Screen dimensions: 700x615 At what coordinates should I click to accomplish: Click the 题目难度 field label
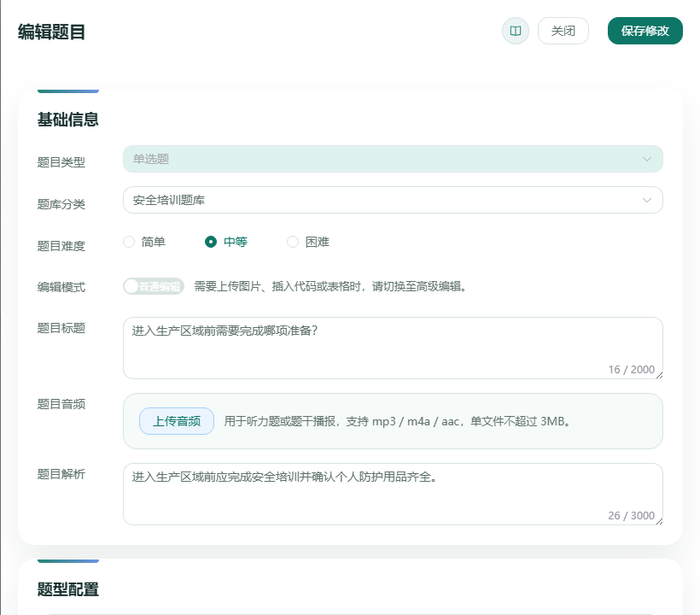coord(61,246)
